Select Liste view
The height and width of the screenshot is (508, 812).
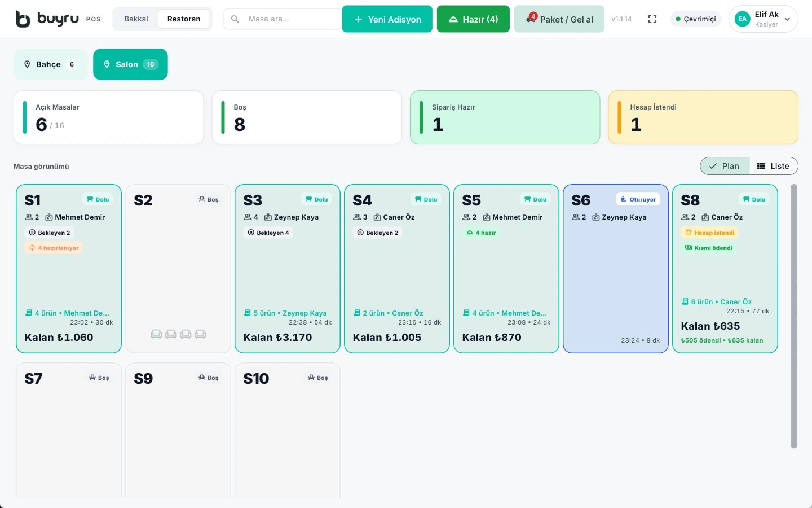(x=774, y=166)
